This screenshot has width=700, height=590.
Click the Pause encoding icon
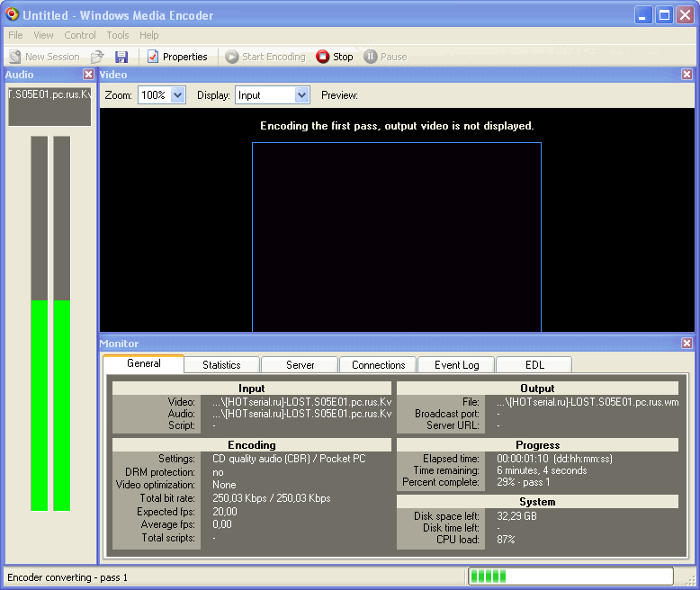coord(371,57)
